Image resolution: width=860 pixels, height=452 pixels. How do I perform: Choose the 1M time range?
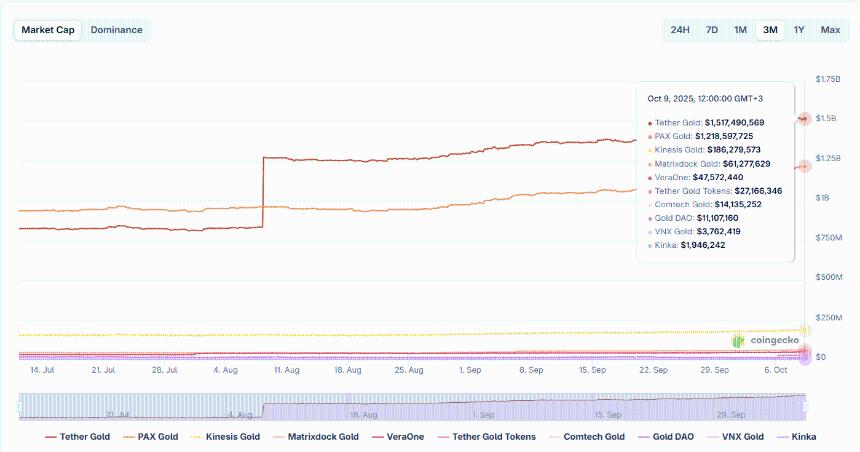[740, 30]
